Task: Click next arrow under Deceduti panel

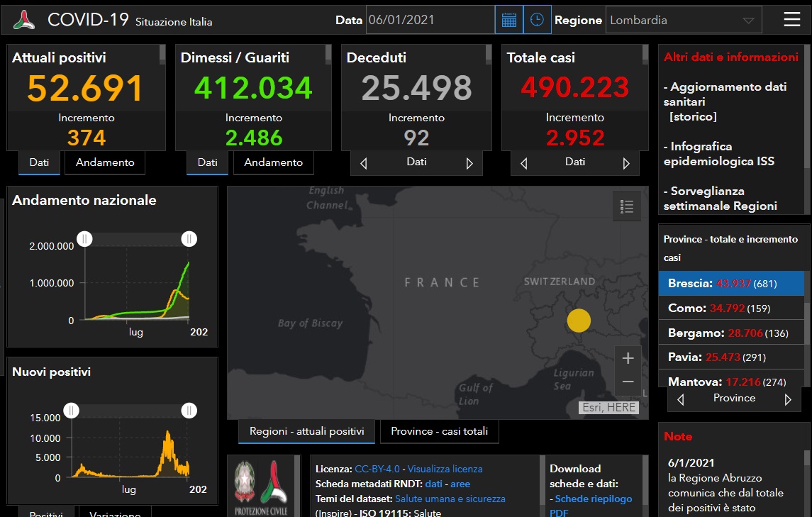Action: pyautogui.click(x=469, y=164)
